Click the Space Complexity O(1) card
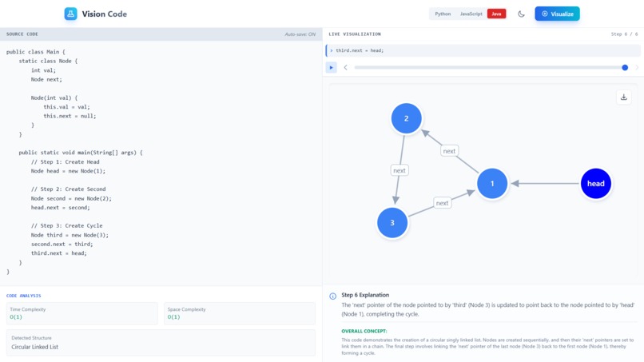644x362 pixels. point(240,313)
